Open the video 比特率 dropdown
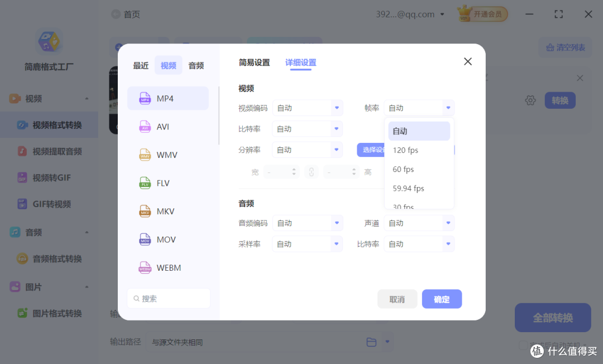Screen dimensions: 603x364 [x=307, y=129]
